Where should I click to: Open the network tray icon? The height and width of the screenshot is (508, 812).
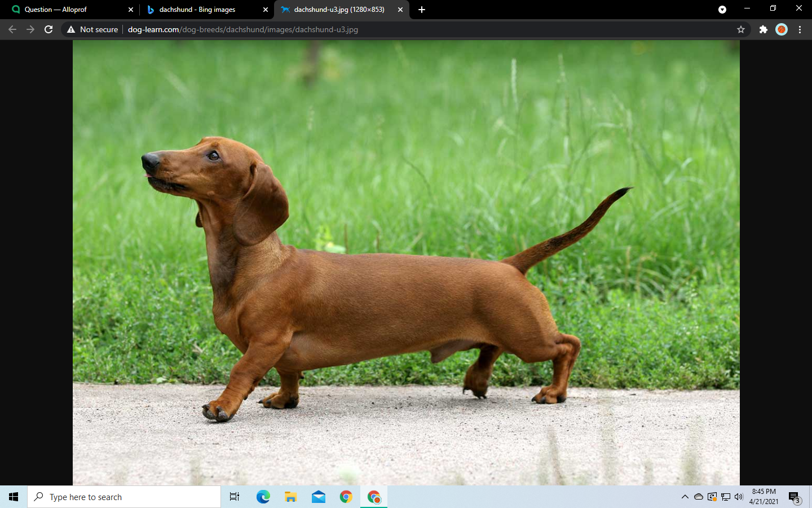click(x=726, y=497)
